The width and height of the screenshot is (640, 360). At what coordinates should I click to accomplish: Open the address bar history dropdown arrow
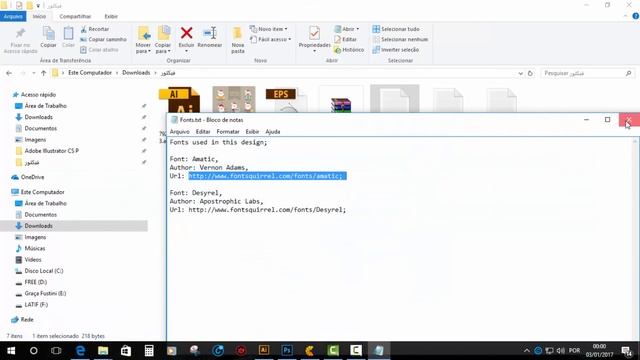click(520, 73)
